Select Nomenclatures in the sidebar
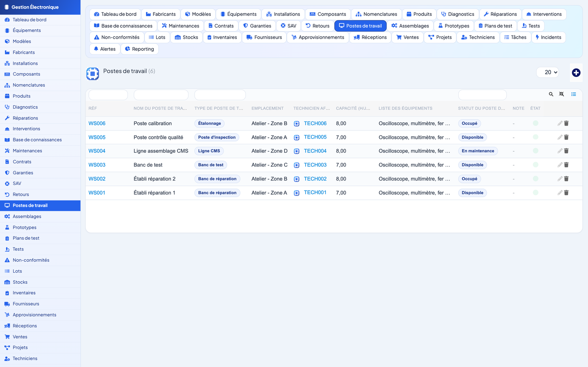This screenshot has width=588, height=367. pyautogui.click(x=40, y=85)
